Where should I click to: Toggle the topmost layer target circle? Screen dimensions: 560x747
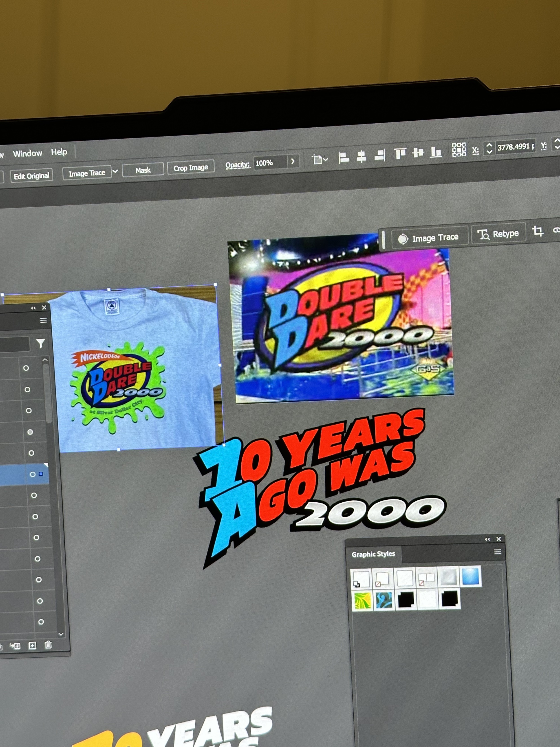[x=26, y=368]
